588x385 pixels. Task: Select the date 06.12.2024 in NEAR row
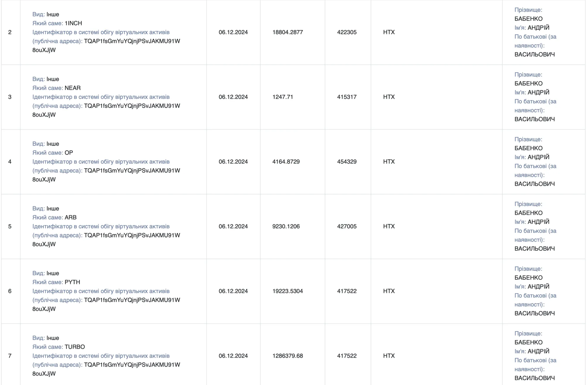coord(233,97)
